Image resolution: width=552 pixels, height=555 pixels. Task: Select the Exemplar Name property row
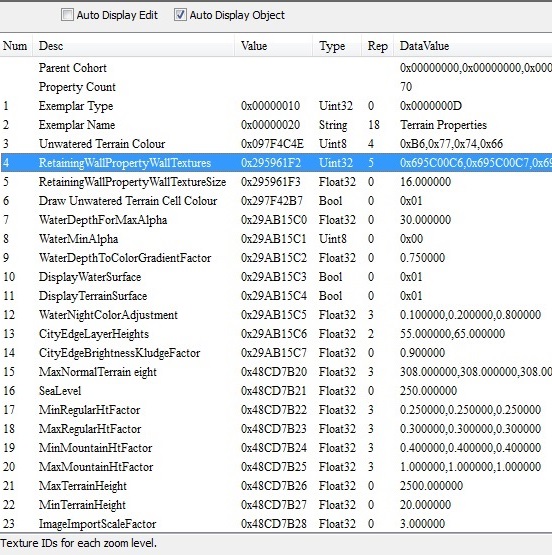pyautogui.click(x=276, y=125)
